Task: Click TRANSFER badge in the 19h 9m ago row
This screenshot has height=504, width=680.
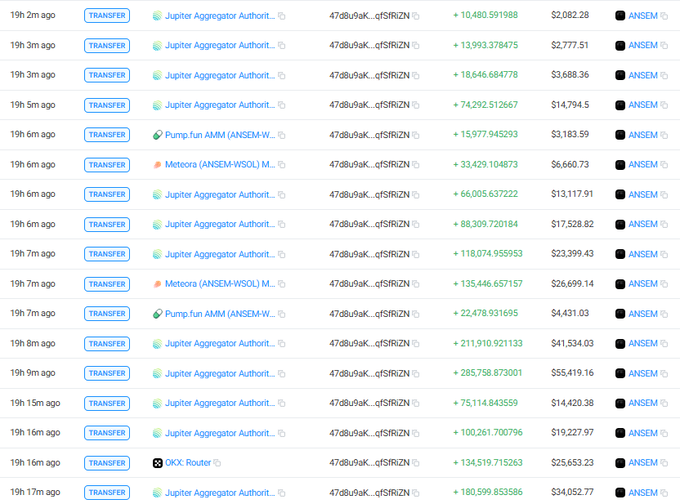Action: pos(107,373)
